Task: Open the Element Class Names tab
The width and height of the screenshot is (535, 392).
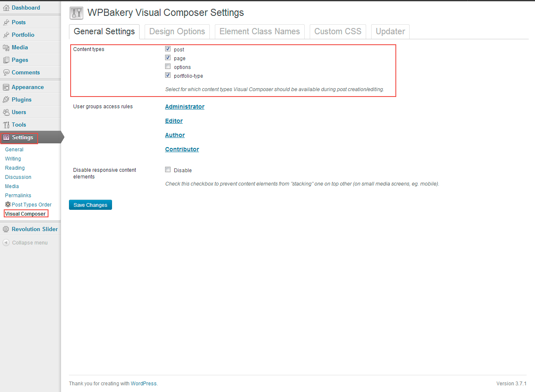Action: click(260, 32)
